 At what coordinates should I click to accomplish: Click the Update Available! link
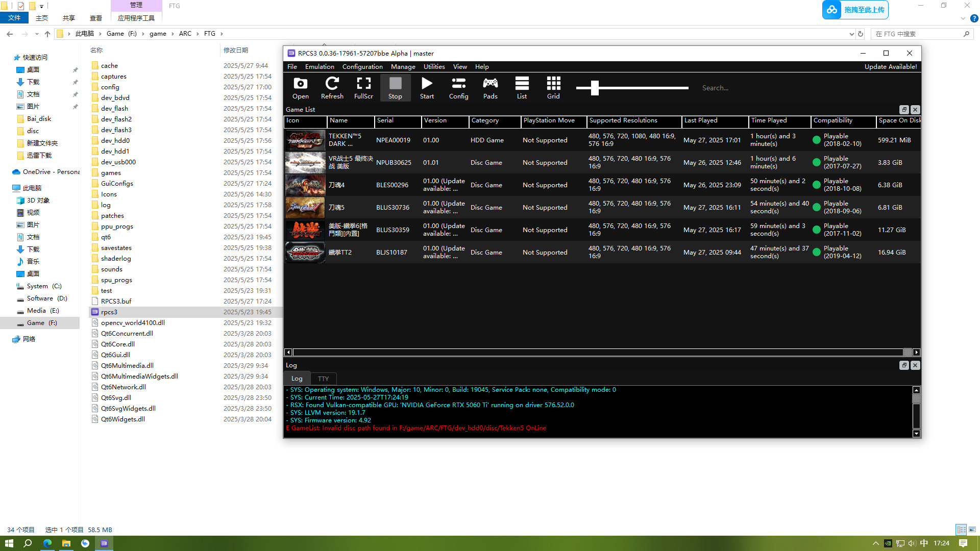click(x=890, y=67)
